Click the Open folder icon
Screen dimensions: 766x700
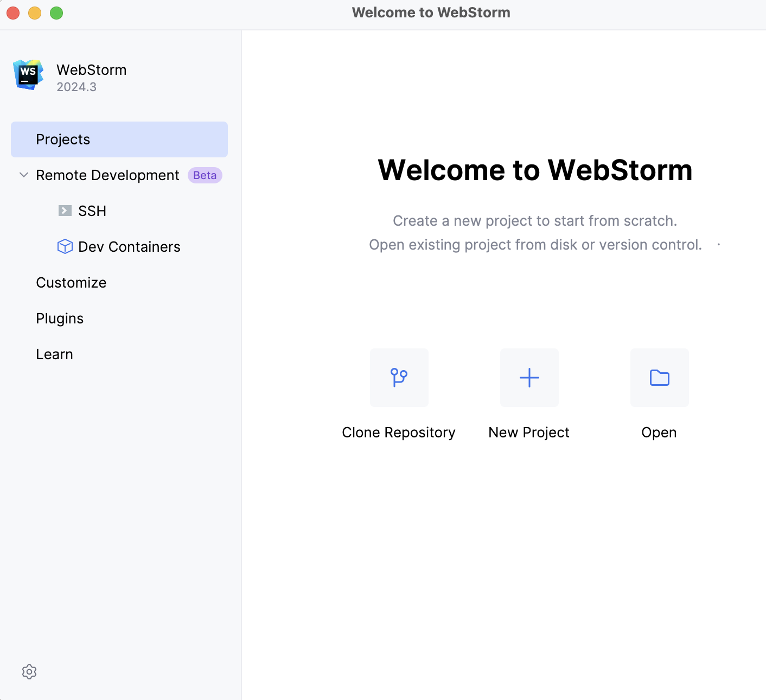(x=659, y=378)
